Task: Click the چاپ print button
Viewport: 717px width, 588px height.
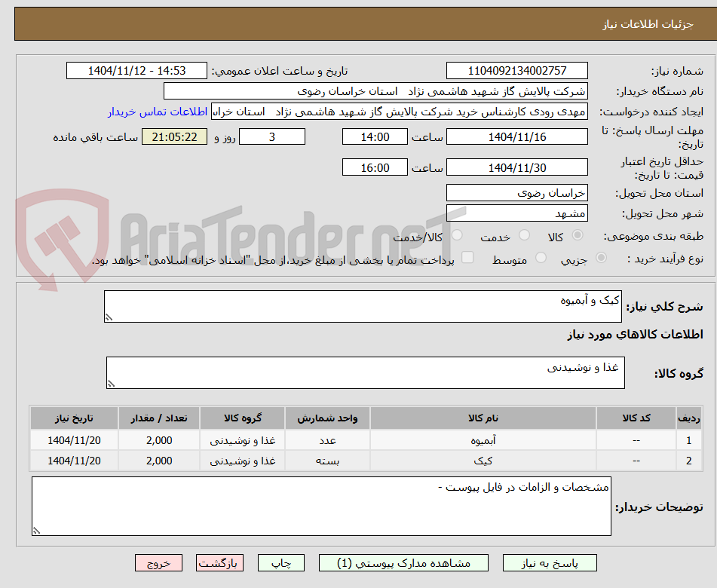Action: [281, 563]
